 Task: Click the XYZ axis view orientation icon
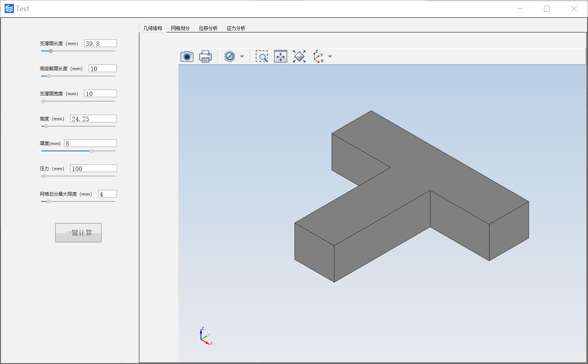coord(318,56)
